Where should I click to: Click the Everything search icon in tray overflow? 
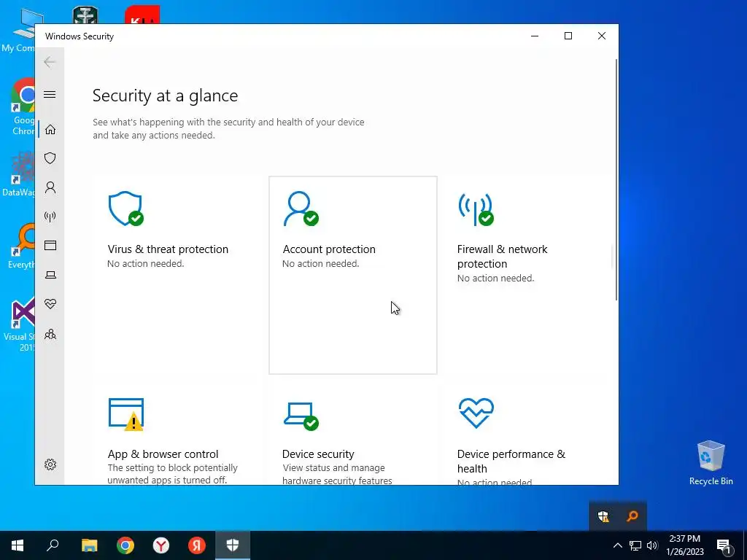click(x=632, y=516)
